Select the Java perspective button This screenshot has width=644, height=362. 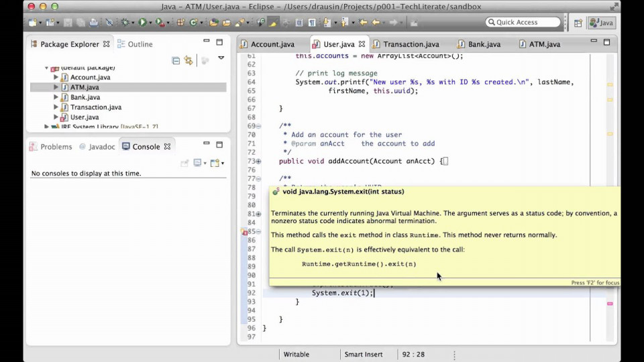click(602, 22)
